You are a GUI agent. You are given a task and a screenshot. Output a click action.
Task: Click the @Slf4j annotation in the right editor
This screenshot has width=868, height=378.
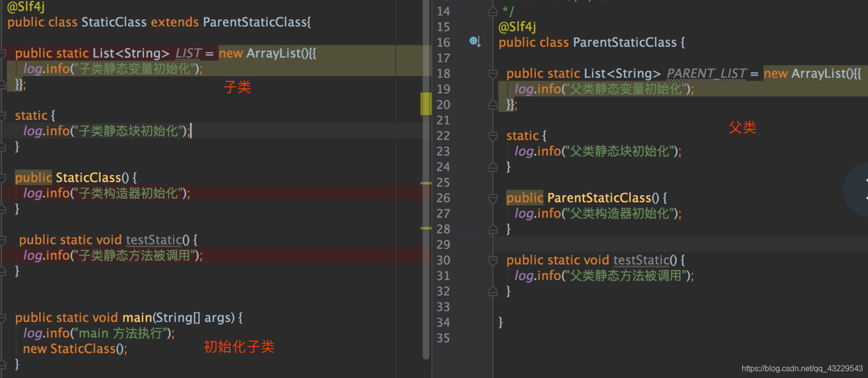[x=517, y=27]
